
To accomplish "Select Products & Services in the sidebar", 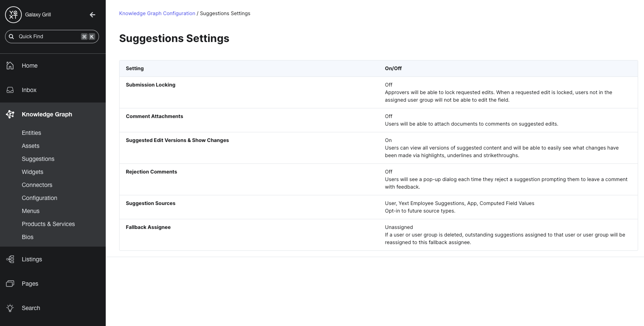I will coord(48,224).
